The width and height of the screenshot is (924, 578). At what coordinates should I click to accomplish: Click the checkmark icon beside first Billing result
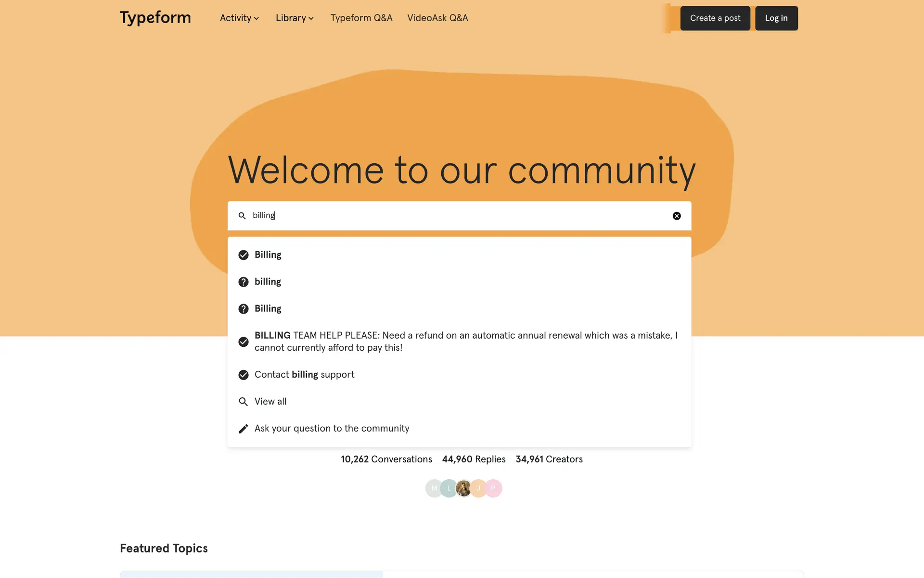pos(244,255)
